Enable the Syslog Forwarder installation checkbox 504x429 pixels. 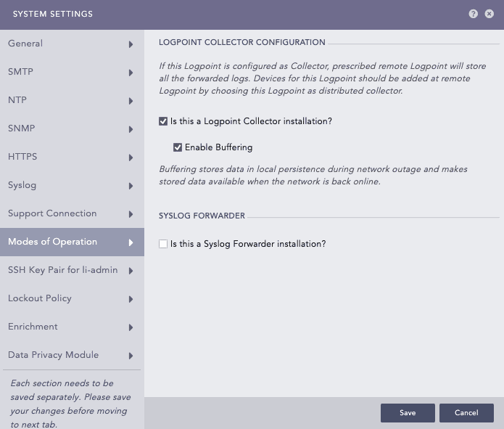[x=163, y=244]
